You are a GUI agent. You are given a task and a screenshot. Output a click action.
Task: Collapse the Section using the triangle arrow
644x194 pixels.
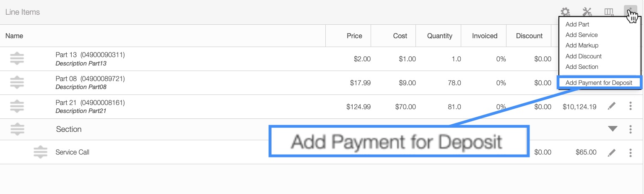(613, 129)
